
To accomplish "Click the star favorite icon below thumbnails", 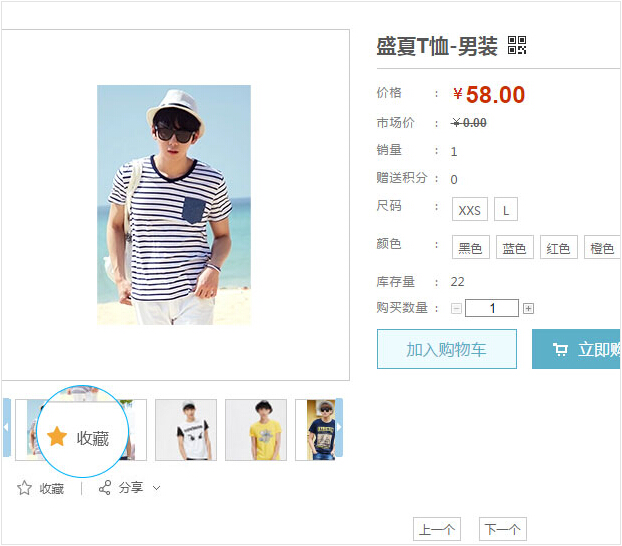I will 25,488.
